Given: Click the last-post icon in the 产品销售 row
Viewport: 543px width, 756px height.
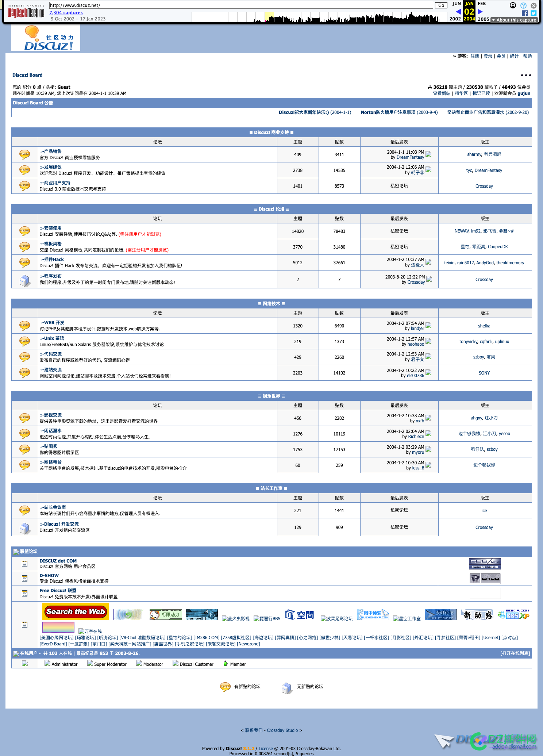Looking at the screenshot, I should point(429,154).
